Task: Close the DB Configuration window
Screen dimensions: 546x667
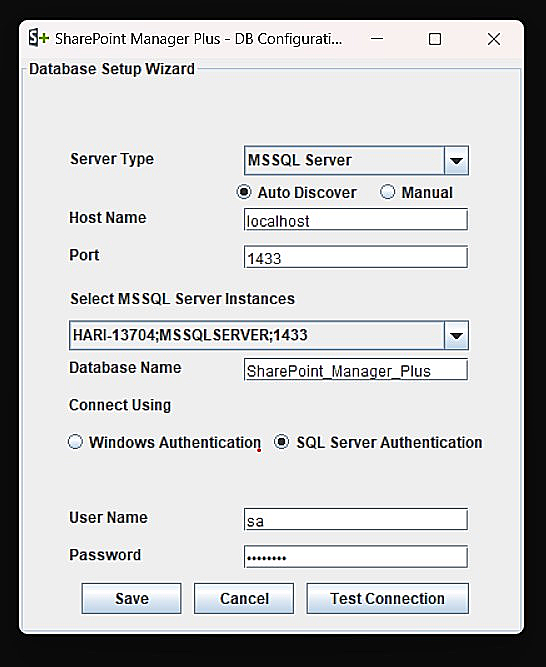Action: (494, 39)
